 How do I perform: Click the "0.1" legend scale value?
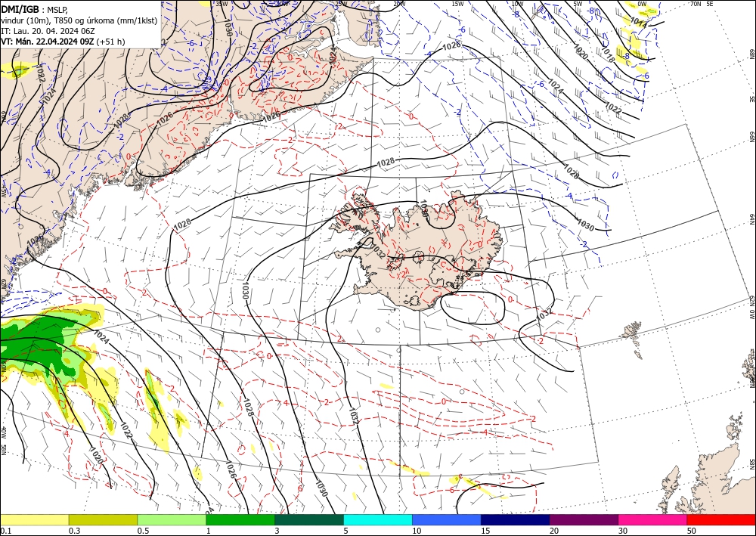click(5, 531)
